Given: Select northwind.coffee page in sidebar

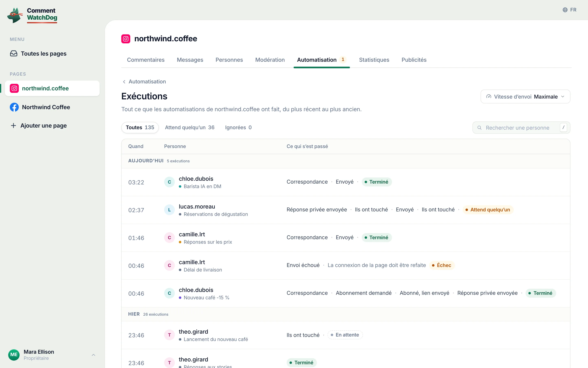Looking at the screenshot, I should [52, 88].
